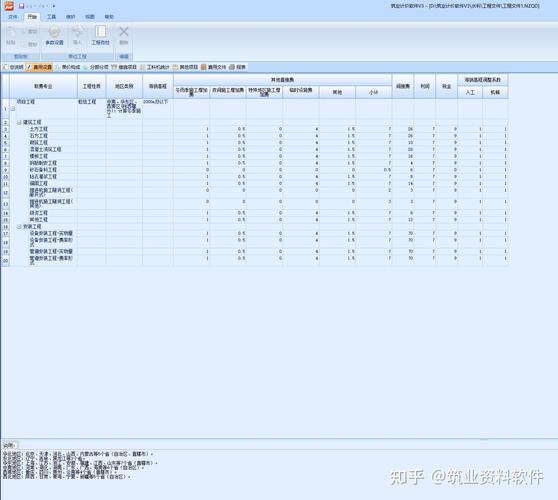The width and height of the screenshot is (558, 500).
Task: Click the paste clipboard icon in ribbon
Action: pyautogui.click(x=11, y=32)
